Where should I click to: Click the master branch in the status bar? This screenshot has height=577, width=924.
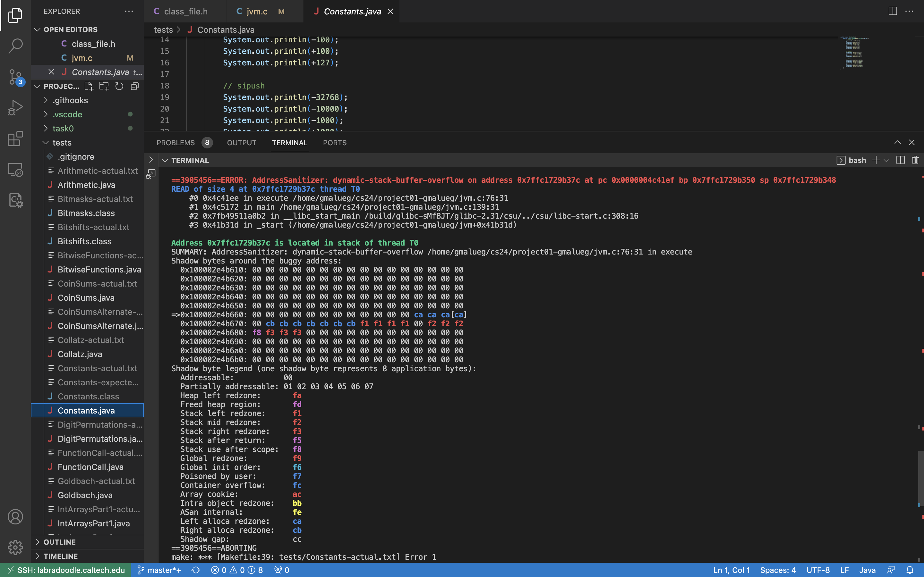(159, 570)
